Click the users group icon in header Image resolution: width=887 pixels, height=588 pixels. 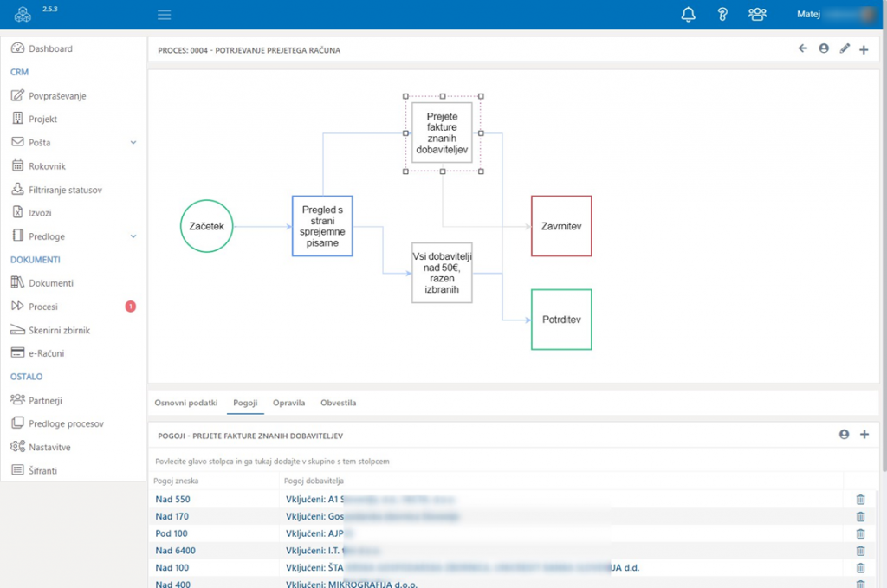pos(757,14)
